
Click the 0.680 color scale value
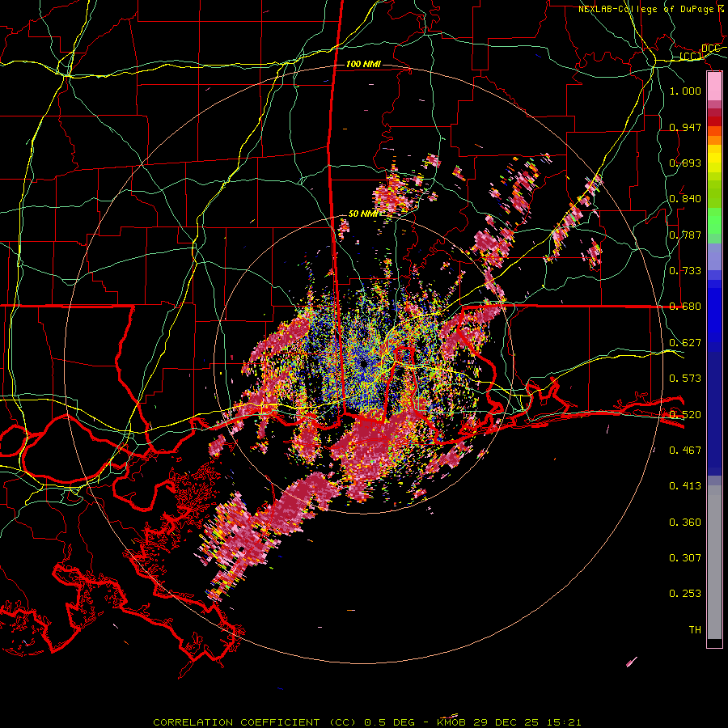point(685,307)
